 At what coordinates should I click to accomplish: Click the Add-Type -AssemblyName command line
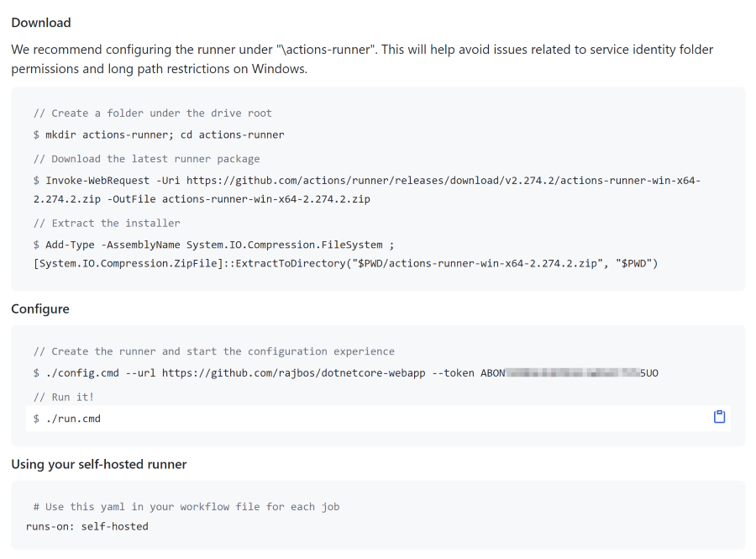pyautogui.click(x=213, y=245)
